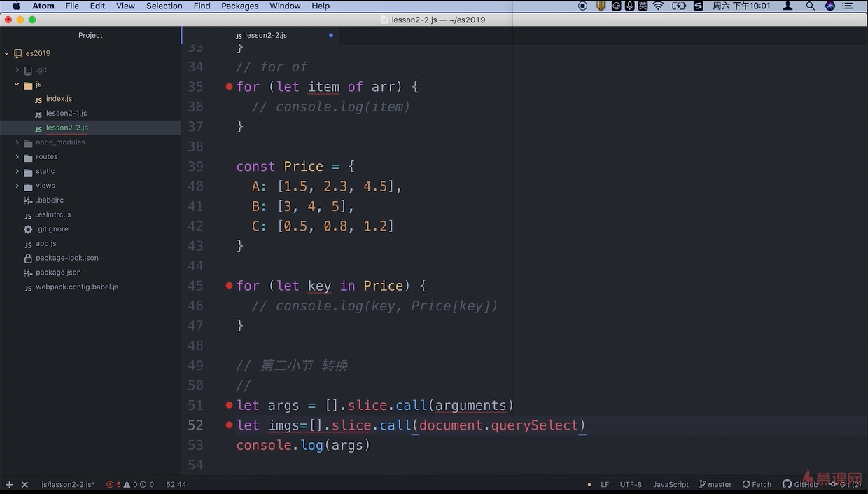Switch to the lesson2-2.js editor tab

tap(261, 35)
